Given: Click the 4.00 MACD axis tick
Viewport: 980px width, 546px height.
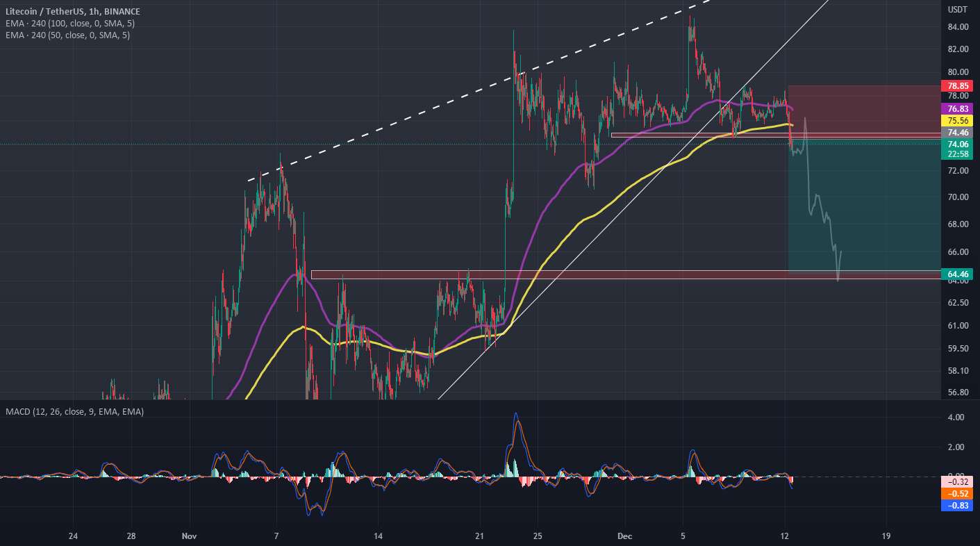Looking at the screenshot, I should [956, 417].
